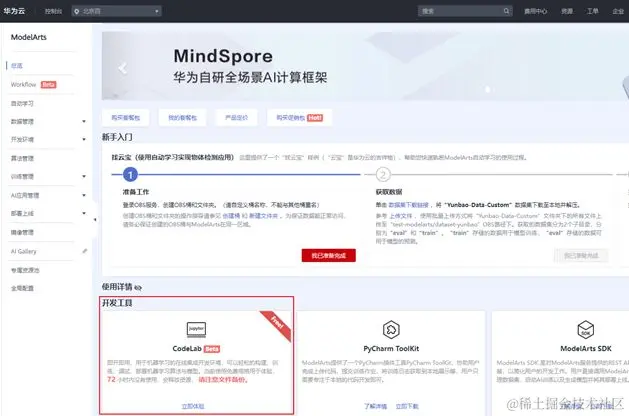Click the ModelArts SDK cube icon
The image size is (629, 416).
pos(586,329)
